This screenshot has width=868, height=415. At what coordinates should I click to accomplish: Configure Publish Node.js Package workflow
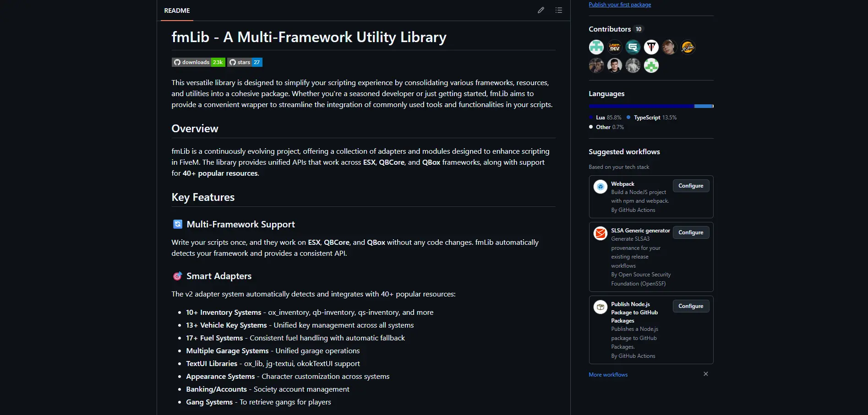691,306
